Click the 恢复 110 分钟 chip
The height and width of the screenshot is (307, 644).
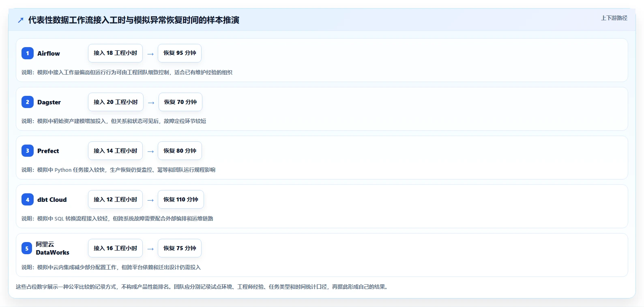tap(181, 199)
